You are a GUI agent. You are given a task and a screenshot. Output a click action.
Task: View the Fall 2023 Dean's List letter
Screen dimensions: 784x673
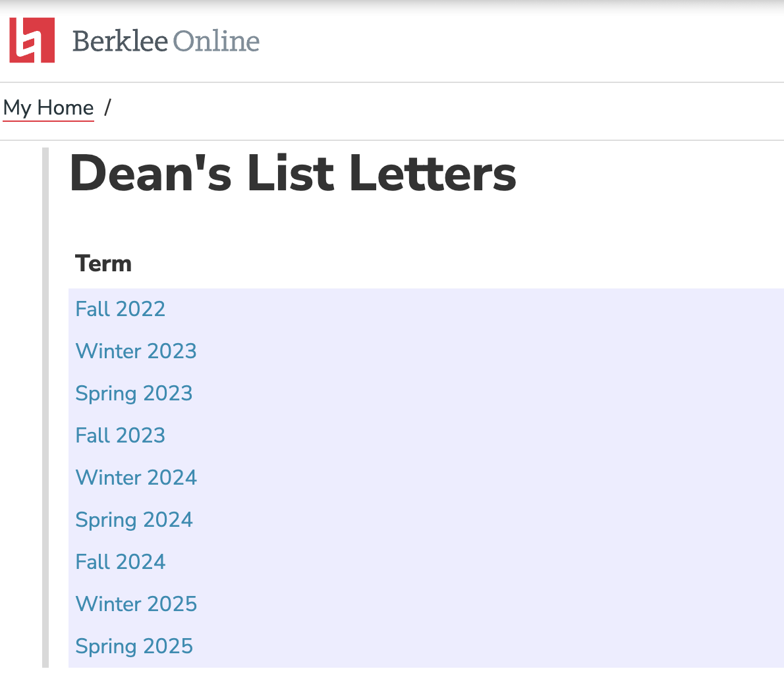pyautogui.click(x=120, y=435)
